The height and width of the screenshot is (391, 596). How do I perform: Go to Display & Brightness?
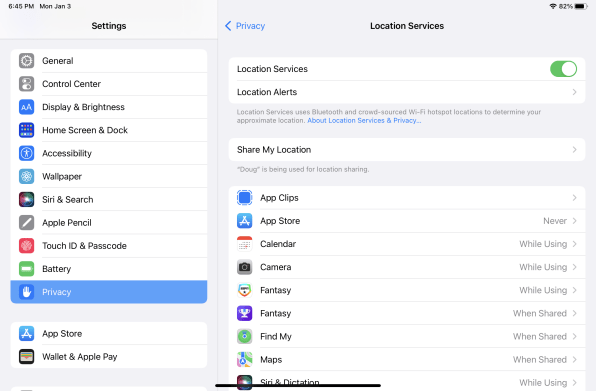[109, 107]
